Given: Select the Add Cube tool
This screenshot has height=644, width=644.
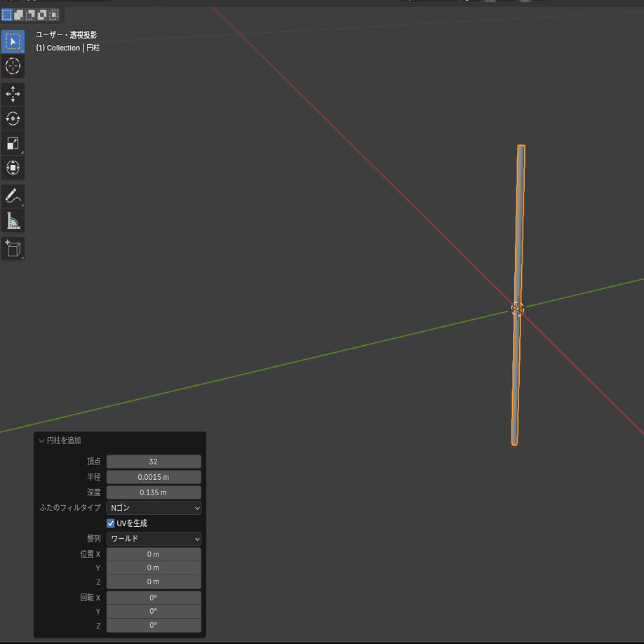Looking at the screenshot, I should [x=13, y=248].
